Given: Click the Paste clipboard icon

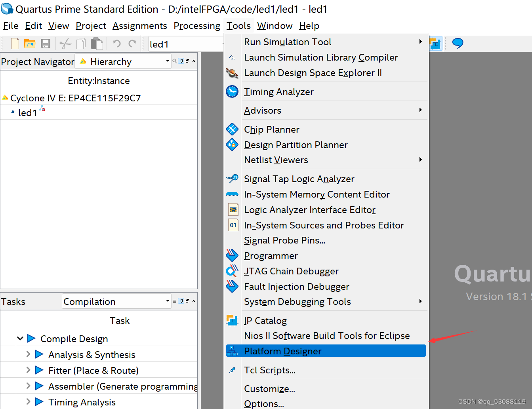Looking at the screenshot, I should (x=97, y=44).
